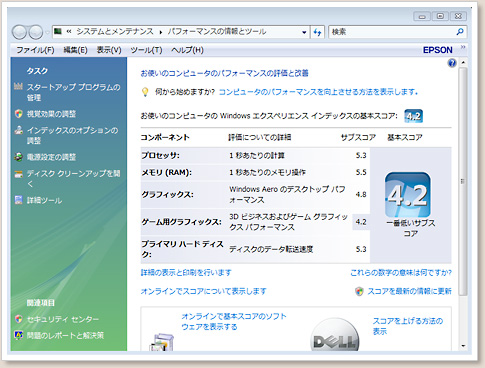Click the vertical scrollbar thumb
Screen dimensions: 485x368
(463, 181)
